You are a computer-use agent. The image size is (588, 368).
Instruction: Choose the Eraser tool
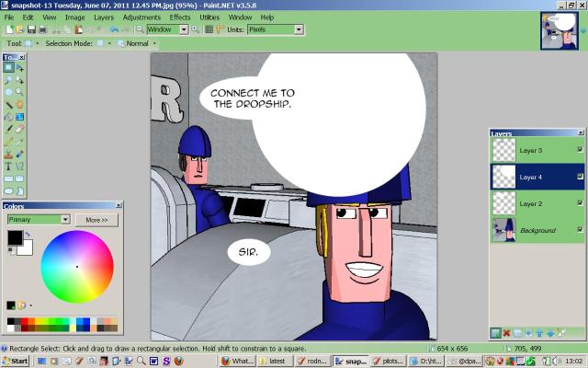[x=19, y=129]
